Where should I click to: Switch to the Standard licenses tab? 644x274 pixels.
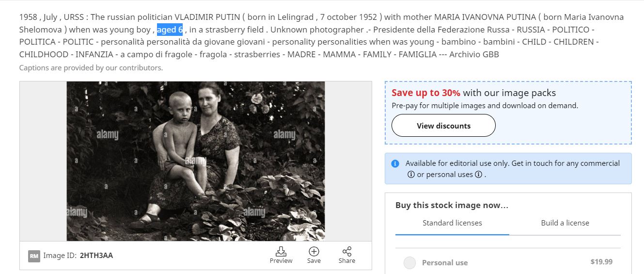[x=452, y=223]
